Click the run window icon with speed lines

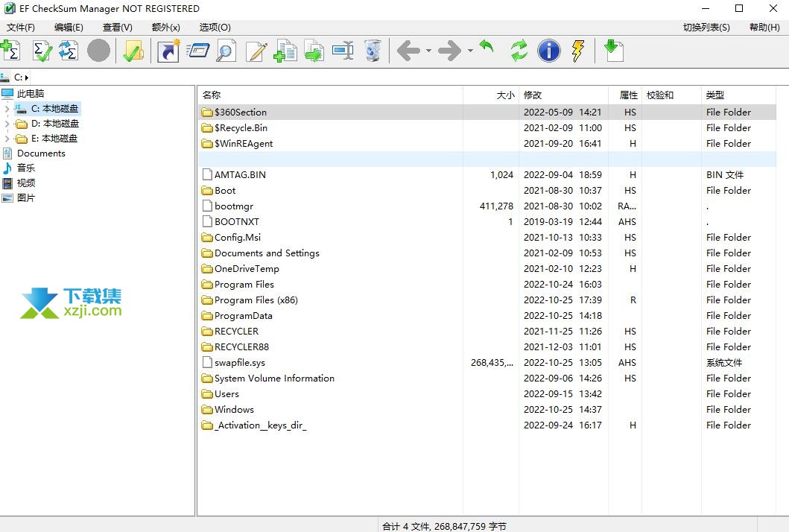click(x=197, y=51)
